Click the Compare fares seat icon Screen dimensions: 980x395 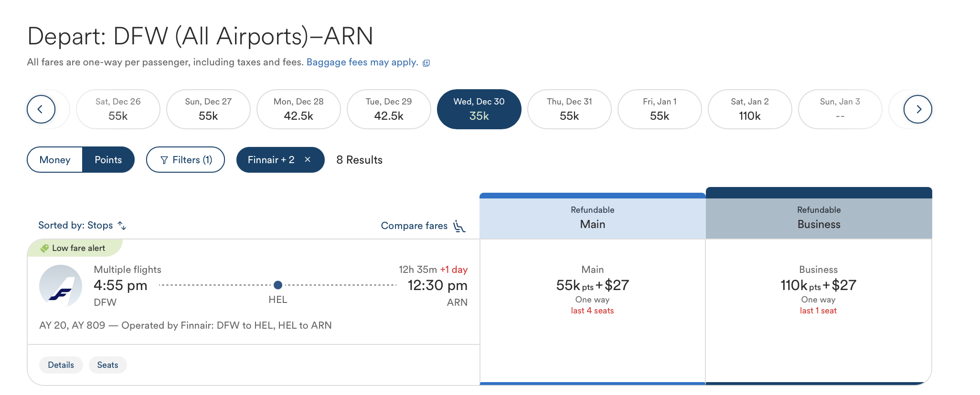pyautogui.click(x=459, y=226)
